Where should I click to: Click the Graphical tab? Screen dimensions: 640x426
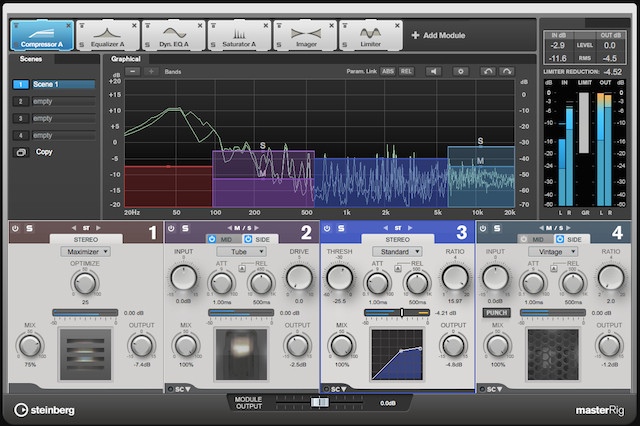coord(126,59)
